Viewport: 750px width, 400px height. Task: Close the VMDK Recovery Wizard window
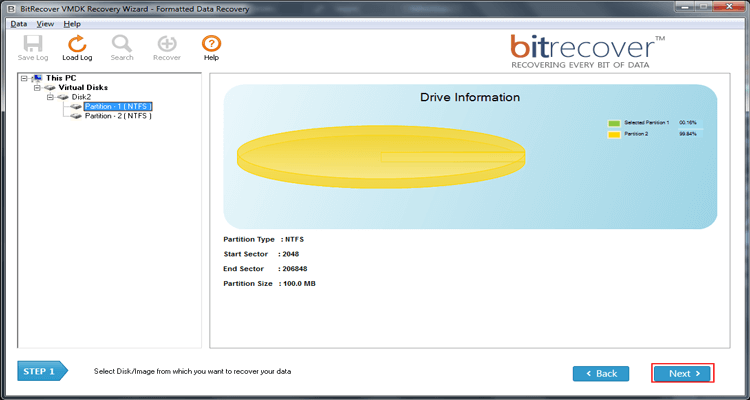point(730,7)
